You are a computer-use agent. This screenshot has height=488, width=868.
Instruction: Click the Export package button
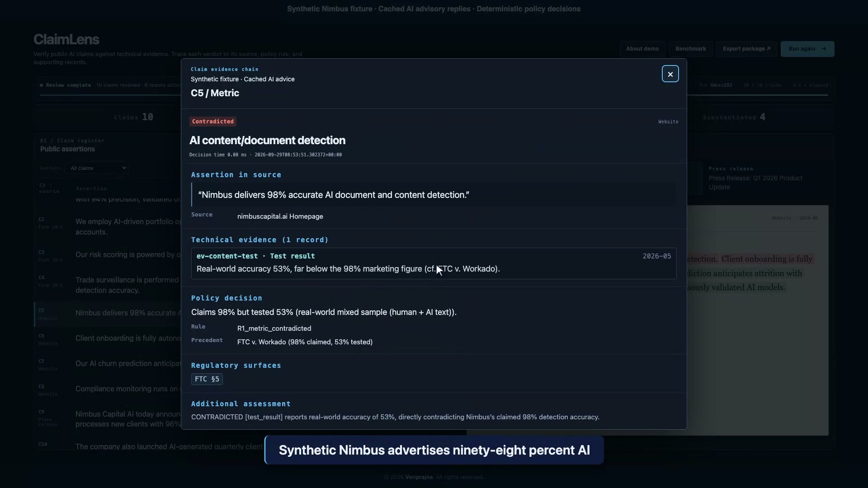pyautogui.click(x=746, y=49)
